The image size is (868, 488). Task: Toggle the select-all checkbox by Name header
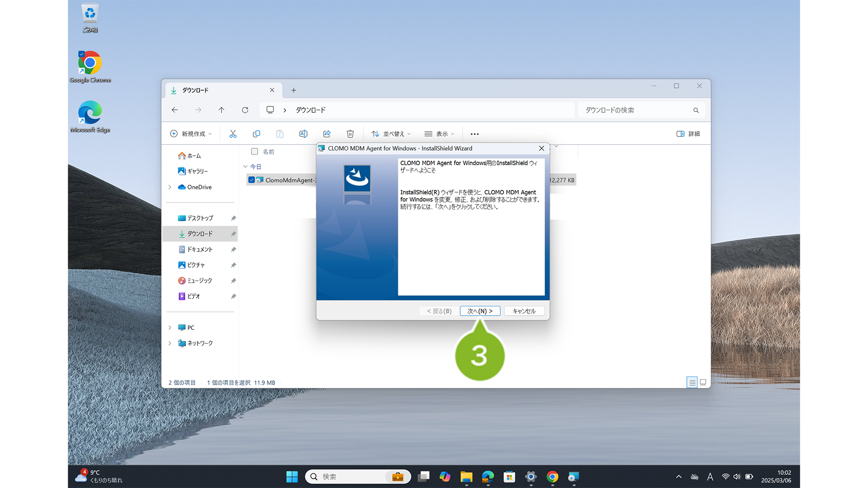(x=254, y=152)
